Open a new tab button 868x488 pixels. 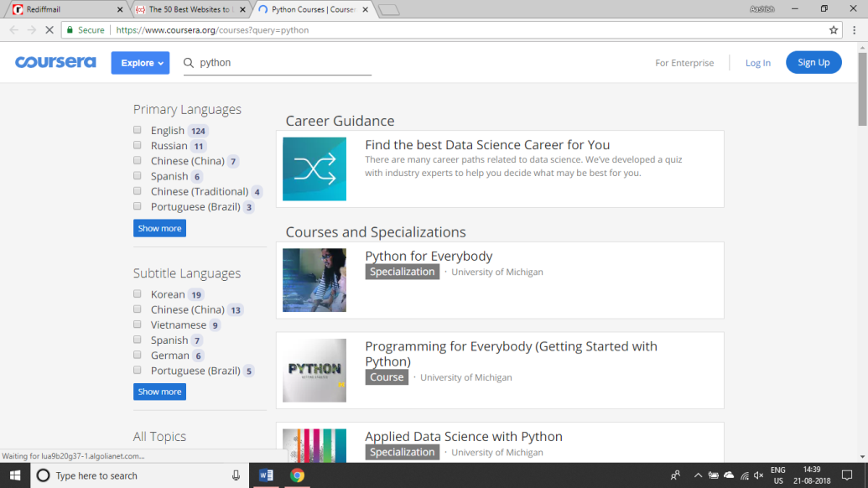click(389, 9)
